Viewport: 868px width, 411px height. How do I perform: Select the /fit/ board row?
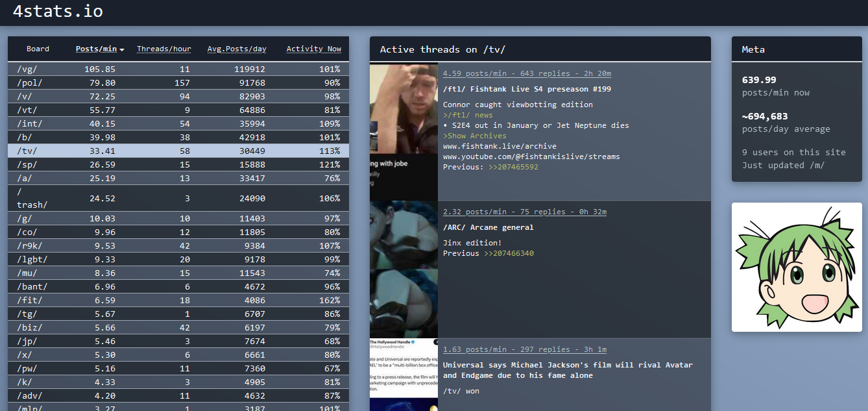coord(178,301)
